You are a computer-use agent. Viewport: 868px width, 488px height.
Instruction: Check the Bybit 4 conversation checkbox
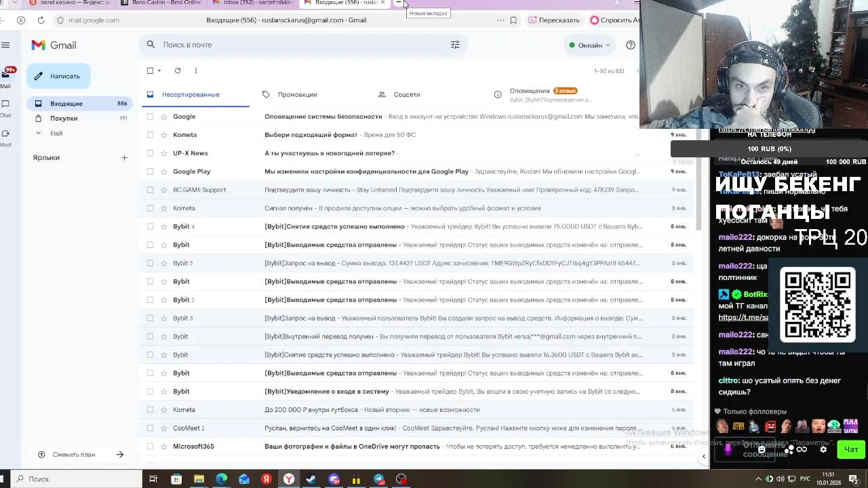(150, 226)
